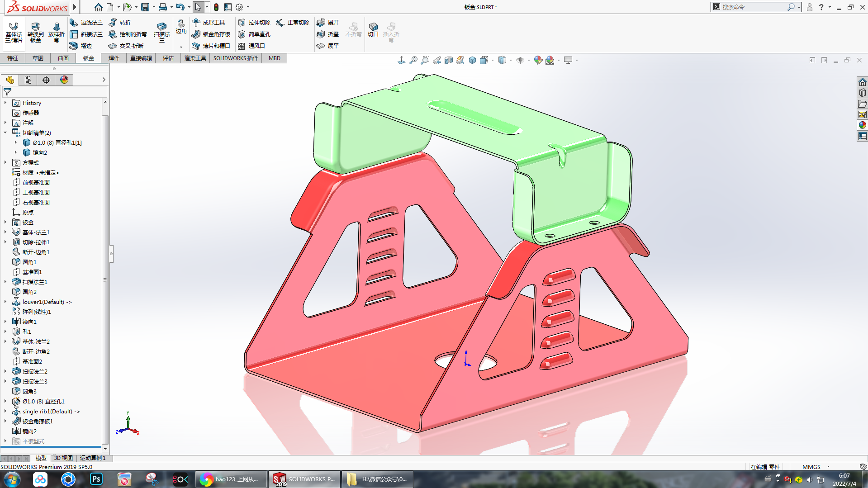Click the 简单直孔 tool
This screenshot has width=868, height=488.
tap(254, 34)
